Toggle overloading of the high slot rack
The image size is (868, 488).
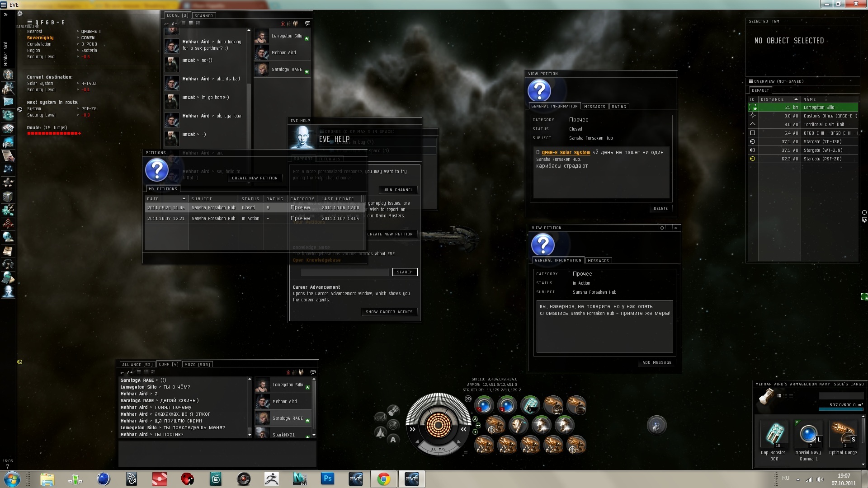[475, 419]
